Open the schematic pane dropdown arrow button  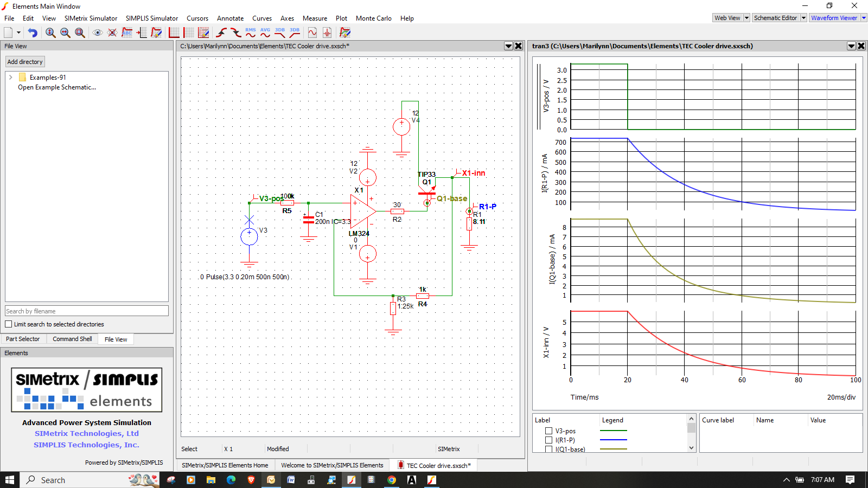[x=509, y=46]
